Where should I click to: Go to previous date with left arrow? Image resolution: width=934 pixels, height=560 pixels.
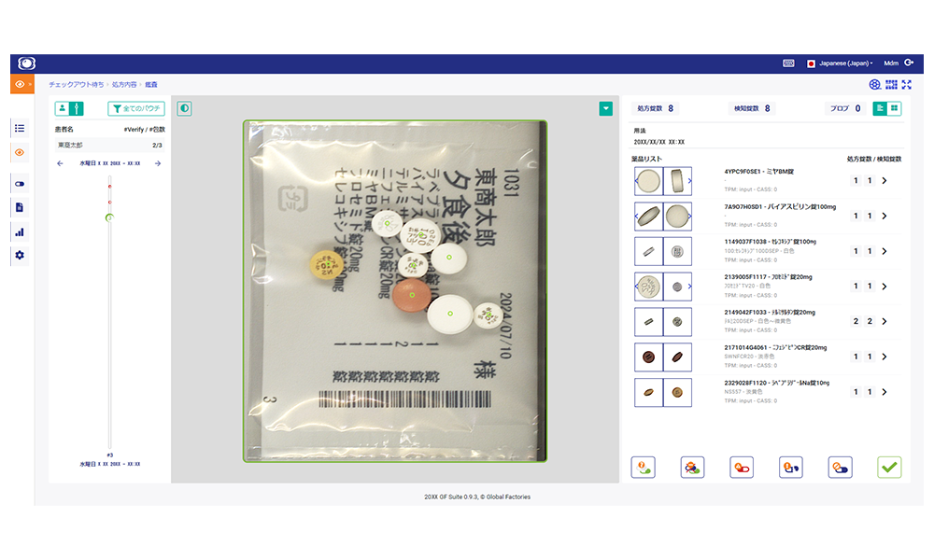pos(60,163)
